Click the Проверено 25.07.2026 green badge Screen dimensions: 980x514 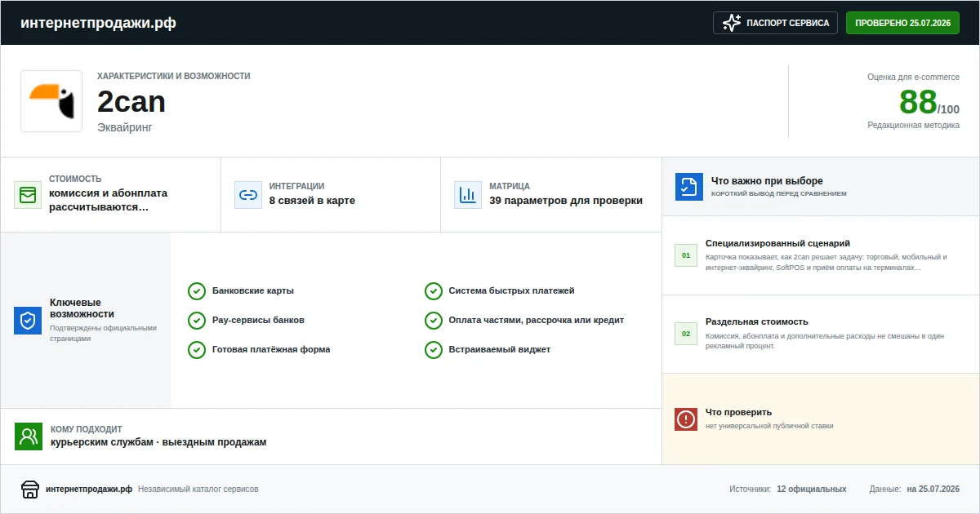coord(902,23)
